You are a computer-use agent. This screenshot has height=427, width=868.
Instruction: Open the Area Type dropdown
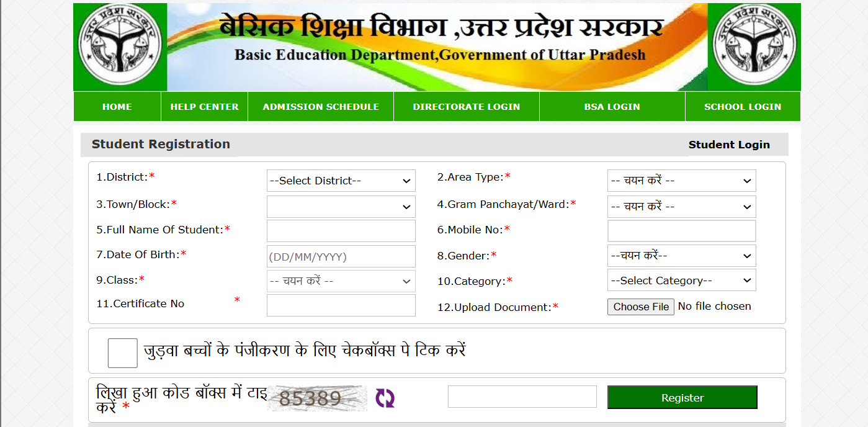click(x=681, y=181)
